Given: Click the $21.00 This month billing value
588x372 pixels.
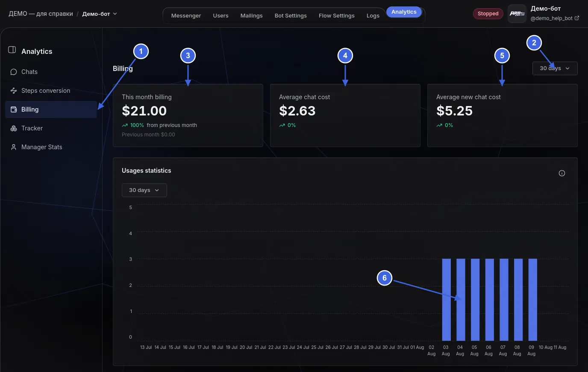Looking at the screenshot, I should 144,111.
